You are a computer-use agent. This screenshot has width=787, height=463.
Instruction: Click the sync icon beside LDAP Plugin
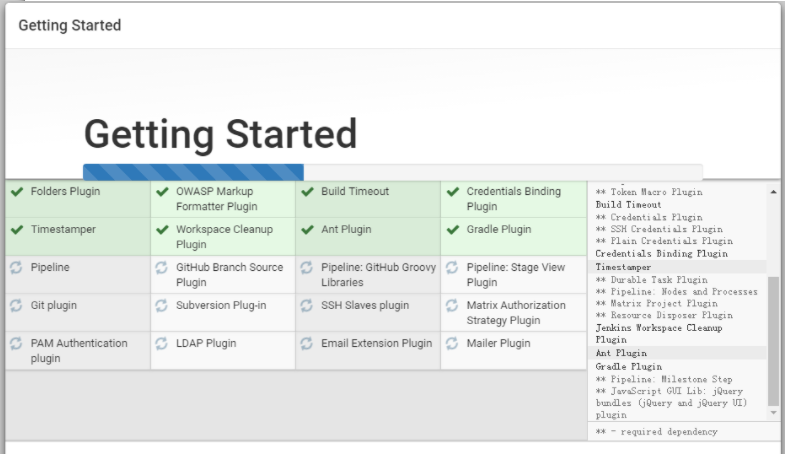[162, 344]
